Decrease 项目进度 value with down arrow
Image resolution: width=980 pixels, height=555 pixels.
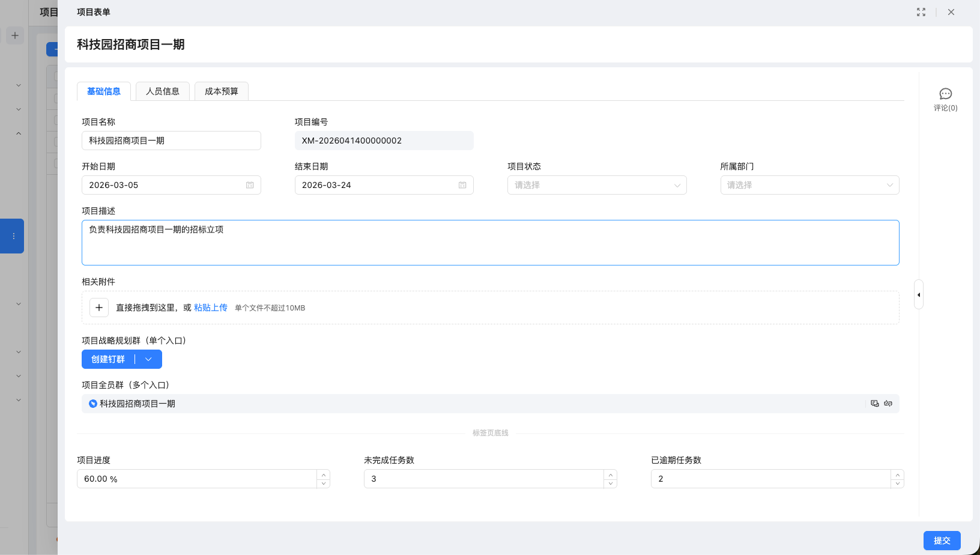324,484
